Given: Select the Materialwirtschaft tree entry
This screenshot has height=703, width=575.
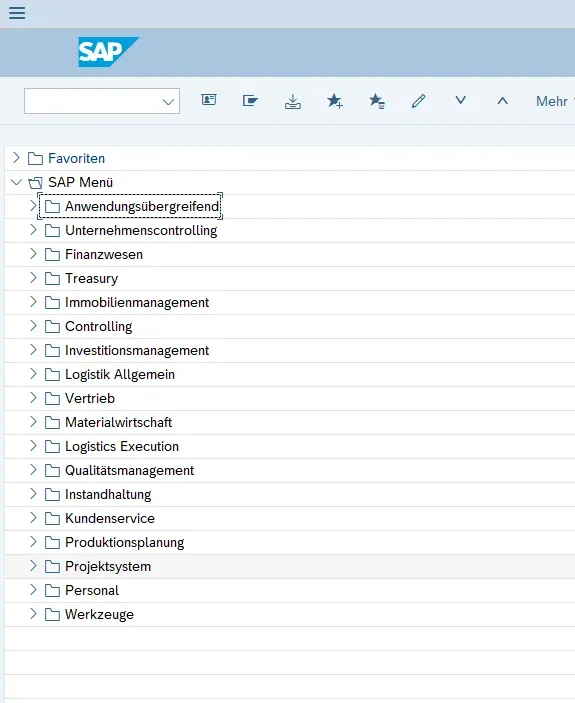Looking at the screenshot, I should point(118,422).
